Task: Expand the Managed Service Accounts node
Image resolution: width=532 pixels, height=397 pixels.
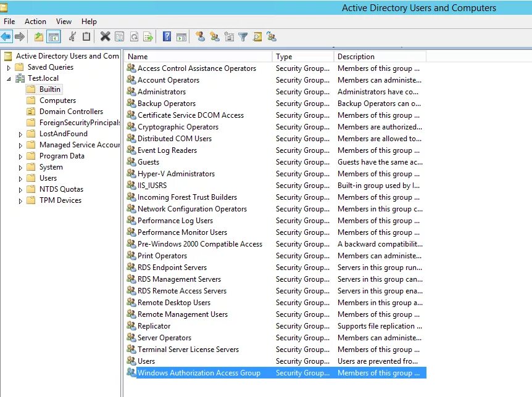Action: tap(20, 145)
